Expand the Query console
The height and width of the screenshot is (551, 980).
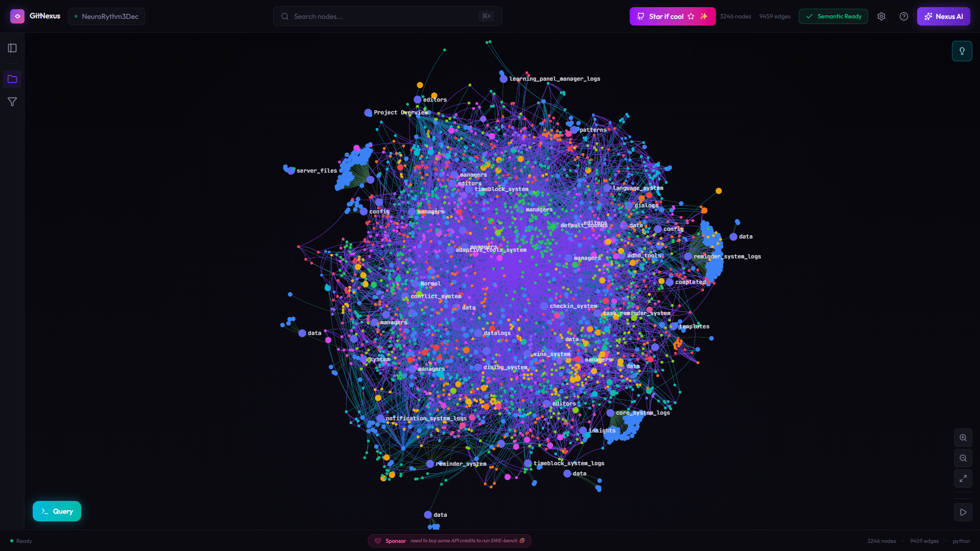[x=57, y=511]
